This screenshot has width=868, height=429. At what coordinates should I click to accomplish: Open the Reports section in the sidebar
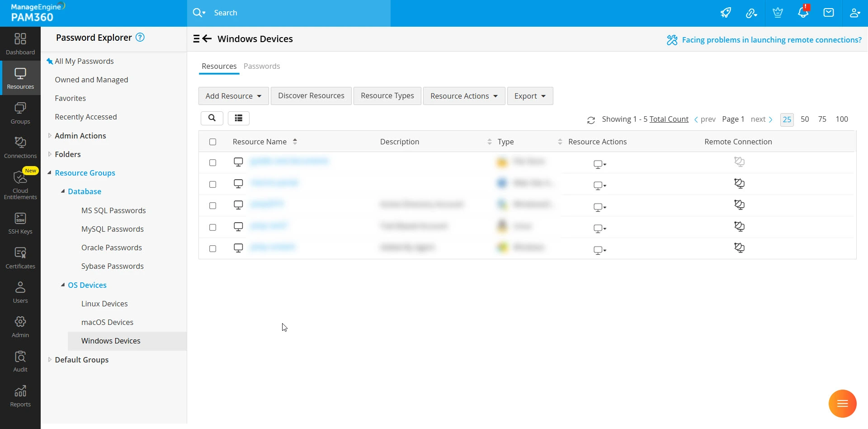pyautogui.click(x=20, y=395)
